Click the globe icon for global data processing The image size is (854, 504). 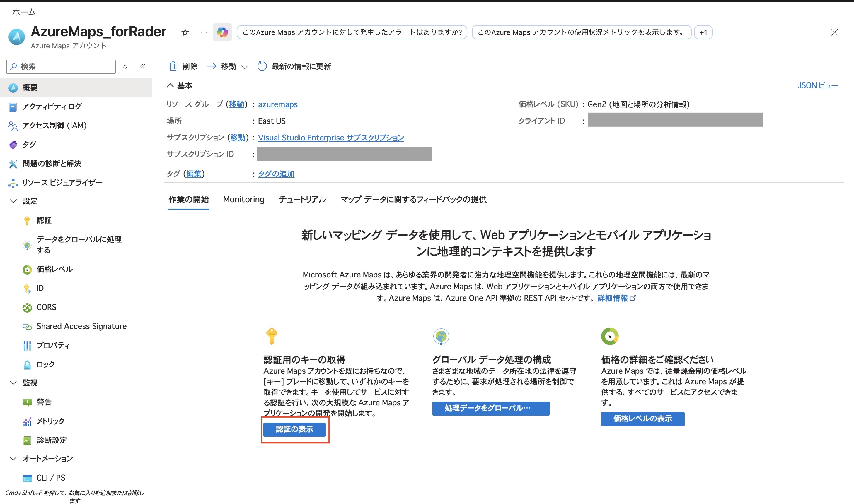coord(27,245)
